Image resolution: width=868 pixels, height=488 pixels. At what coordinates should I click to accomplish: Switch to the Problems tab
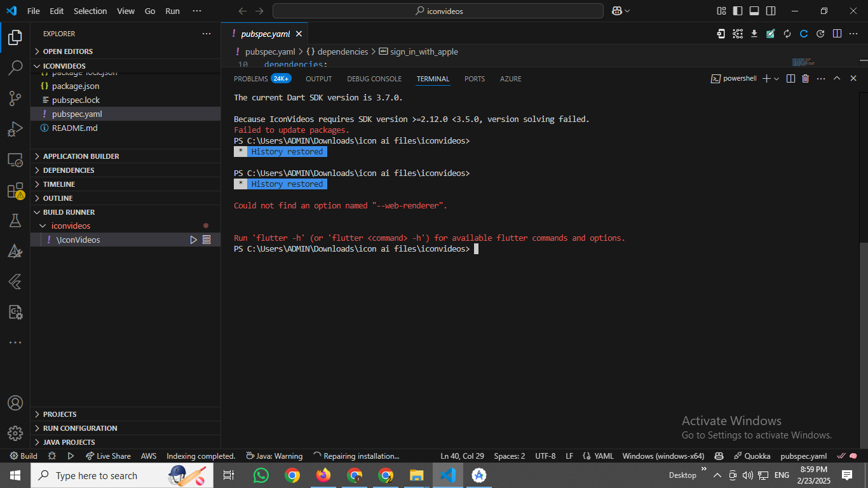point(262,79)
